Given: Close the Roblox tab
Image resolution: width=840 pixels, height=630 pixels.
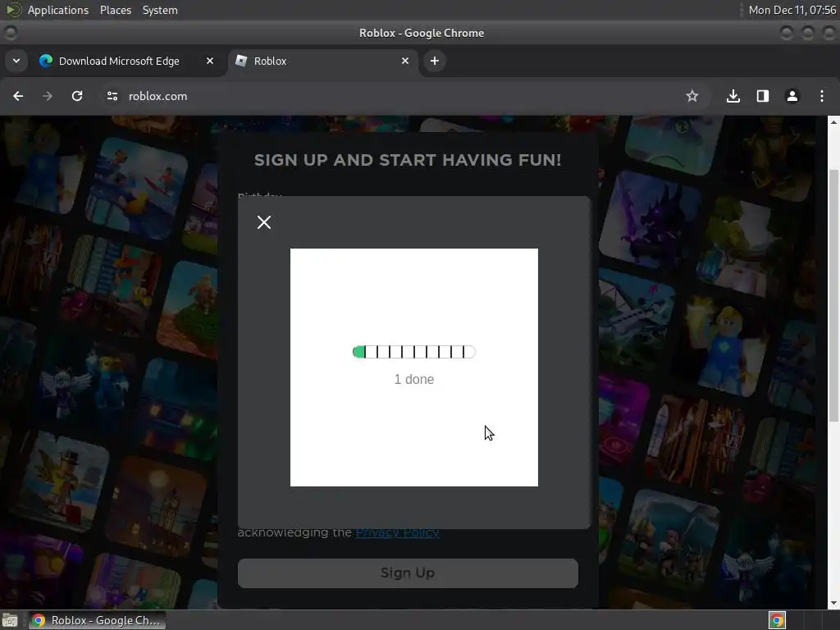Looking at the screenshot, I should 405,61.
